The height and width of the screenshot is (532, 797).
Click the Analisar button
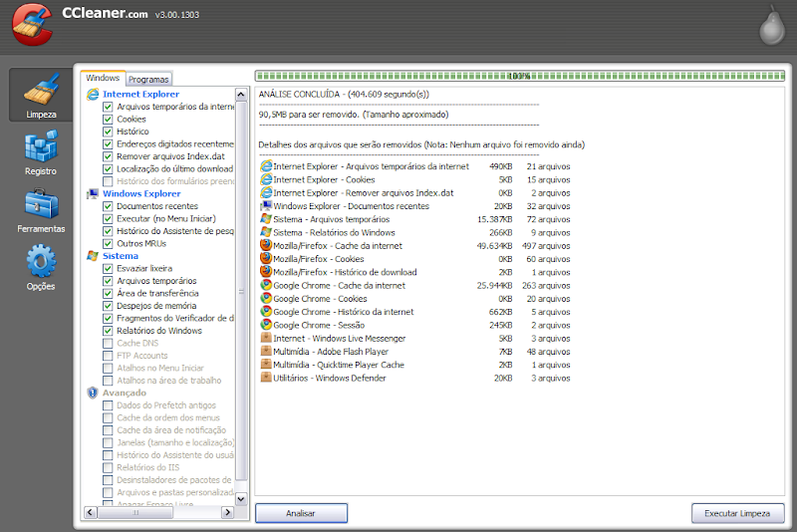pos(301,513)
